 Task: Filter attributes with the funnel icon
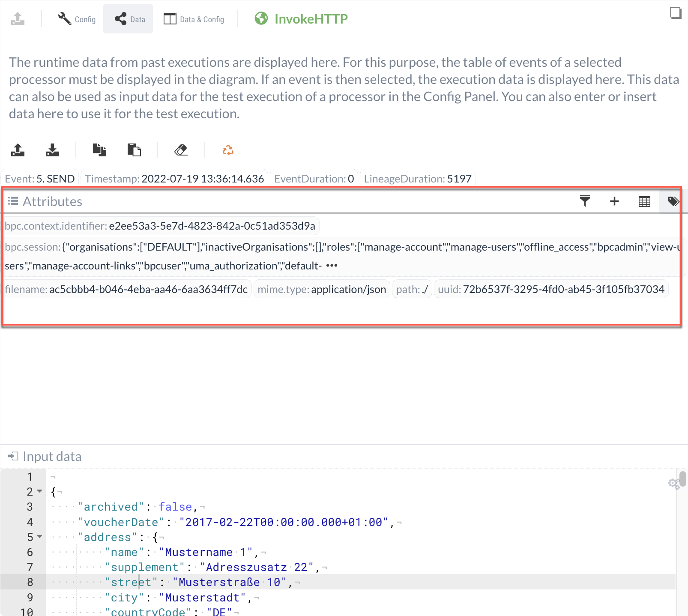tap(585, 201)
